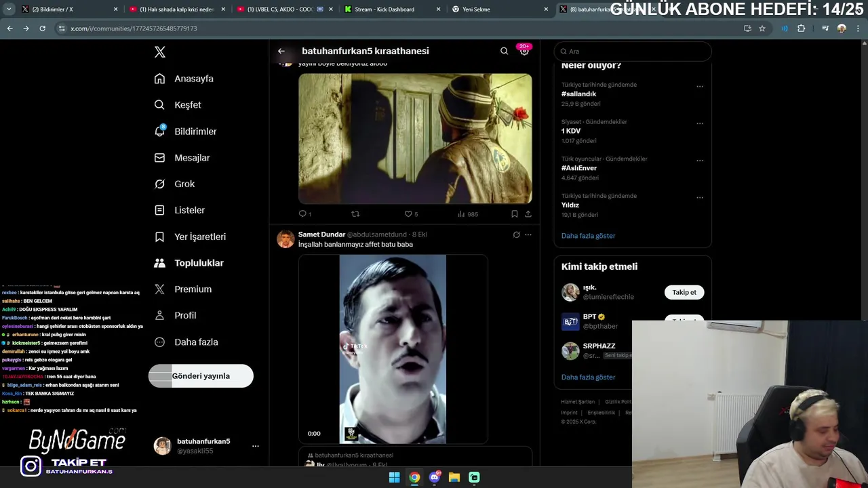Open more options on Samet Dundar post
868x488 pixels.
coord(528,235)
